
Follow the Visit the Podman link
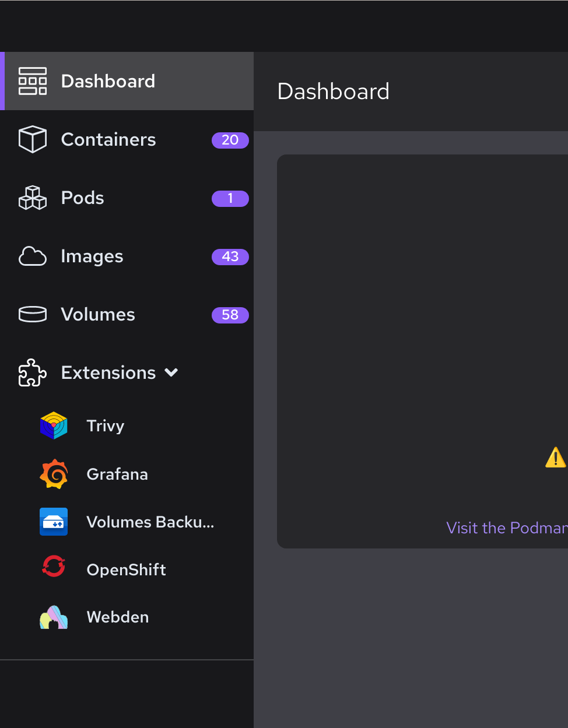[506, 527]
